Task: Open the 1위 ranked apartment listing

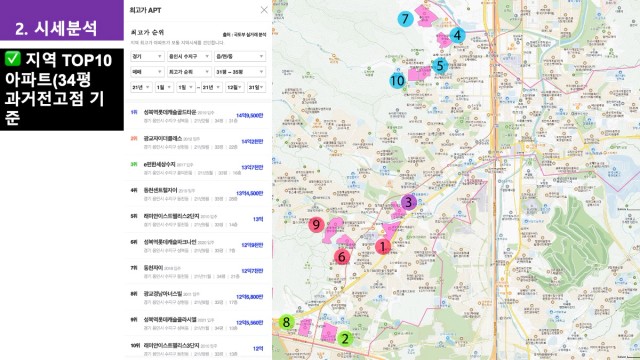Action: (198, 116)
